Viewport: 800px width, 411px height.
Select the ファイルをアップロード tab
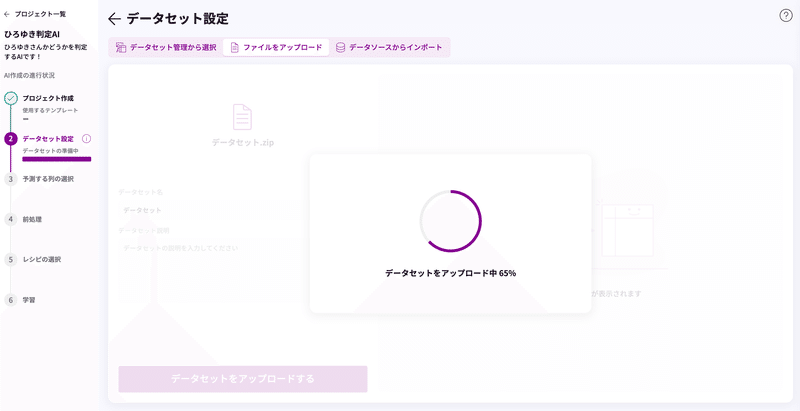[x=276, y=47]
